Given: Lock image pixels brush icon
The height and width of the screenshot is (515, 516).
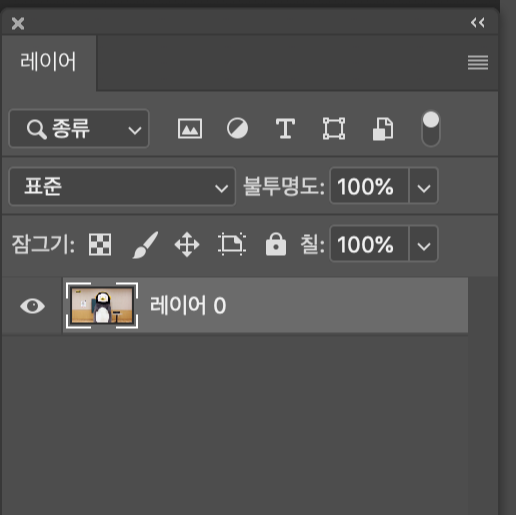Looking at the screenshot, I should tap(145, 245).
